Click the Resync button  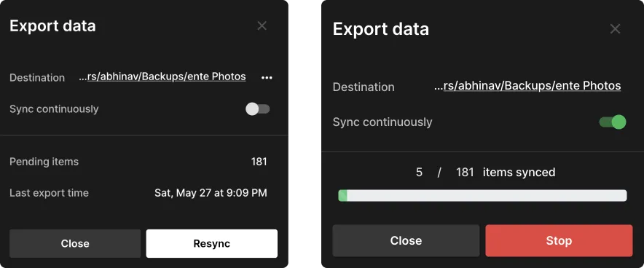211,243
